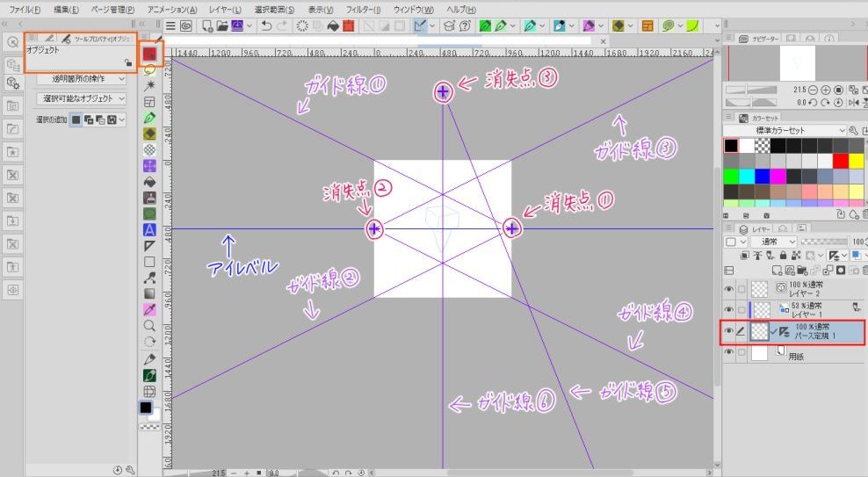The width and height of the screenshot is (868, 477).
Task: Hide layer レイヤー 2 via eye icon
Action: pos(728,287)
